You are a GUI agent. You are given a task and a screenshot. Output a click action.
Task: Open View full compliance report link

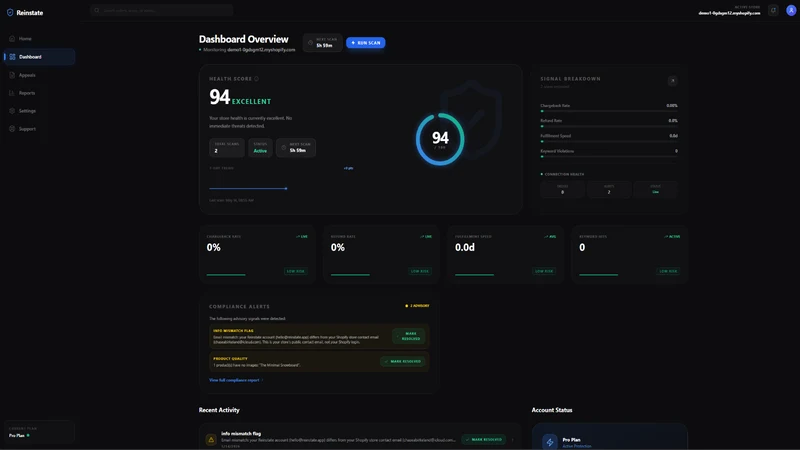click(236, 380)
